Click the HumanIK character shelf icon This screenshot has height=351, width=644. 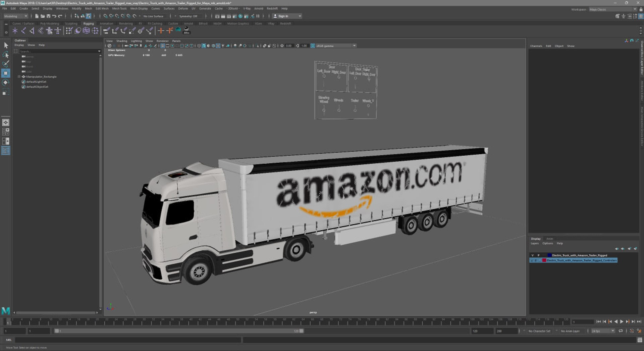pos(58,31)
